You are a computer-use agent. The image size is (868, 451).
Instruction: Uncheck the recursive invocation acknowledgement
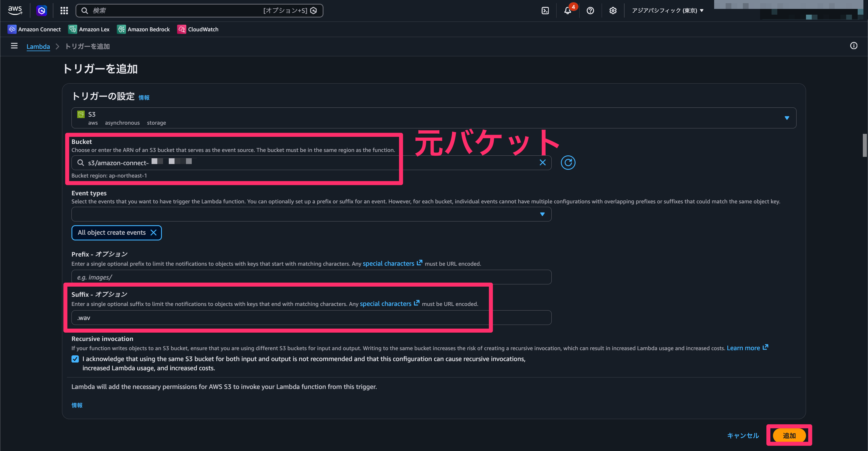tap(75, 359)
